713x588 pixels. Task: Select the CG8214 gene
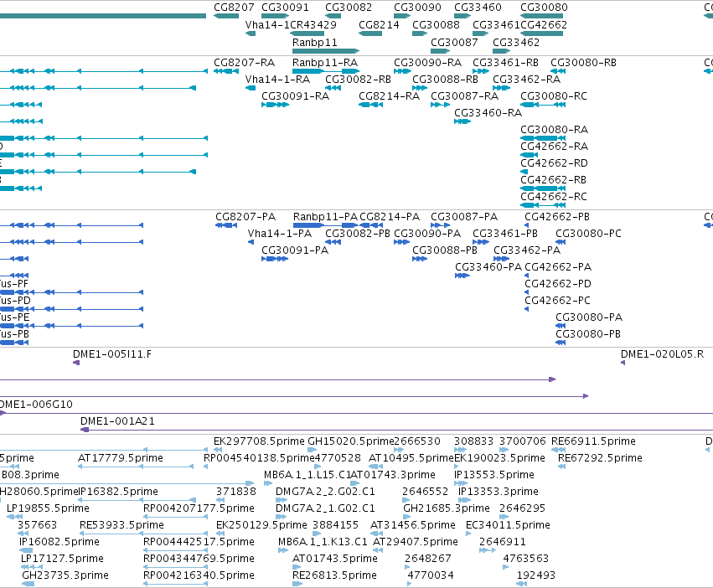(x=370, y=34)
